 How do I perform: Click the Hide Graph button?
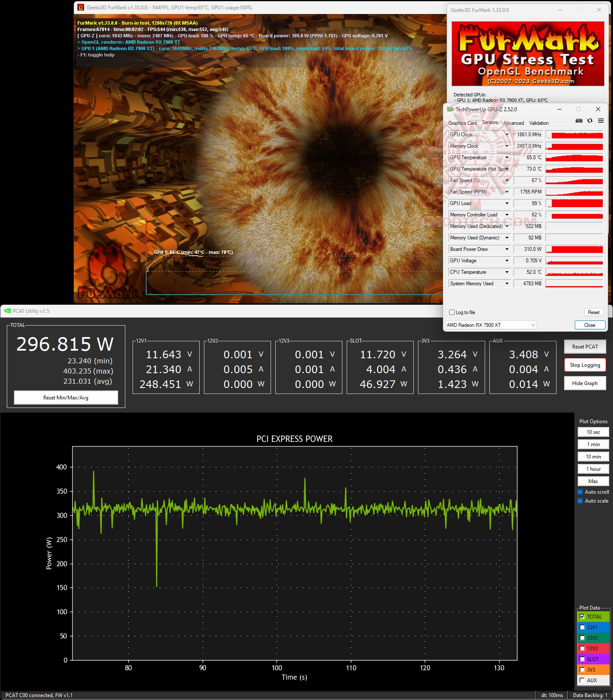[585, 383]
